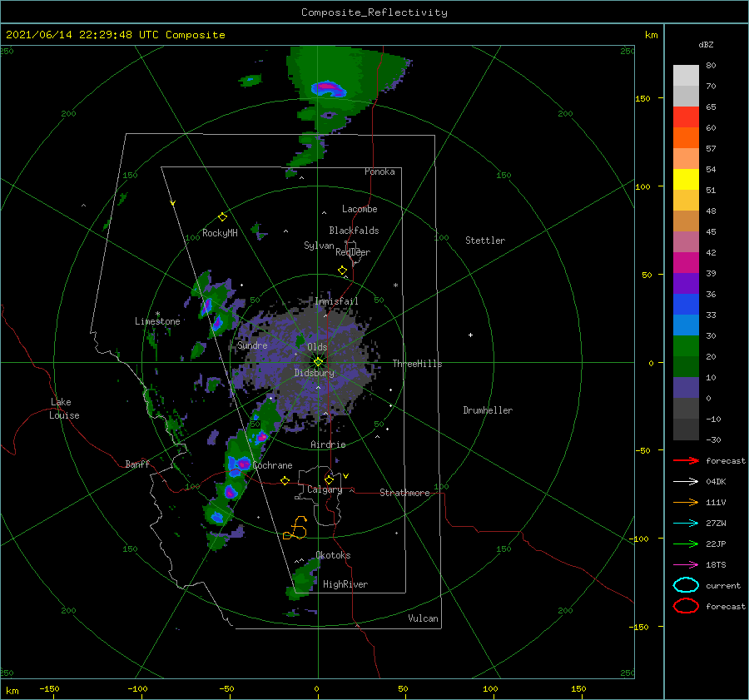Click the cyan current ellipse legend icon
This screenshot has height=700, width=749.
coord(686,585)
